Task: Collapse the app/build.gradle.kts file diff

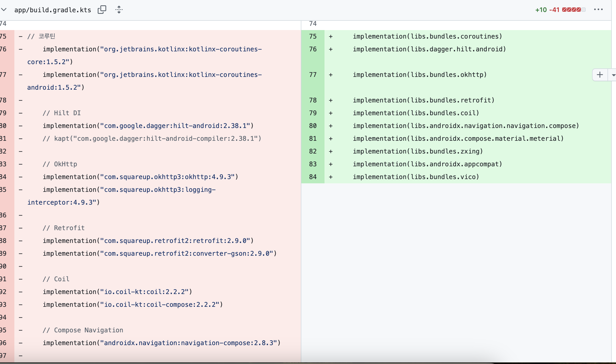Action: point(4,10)
